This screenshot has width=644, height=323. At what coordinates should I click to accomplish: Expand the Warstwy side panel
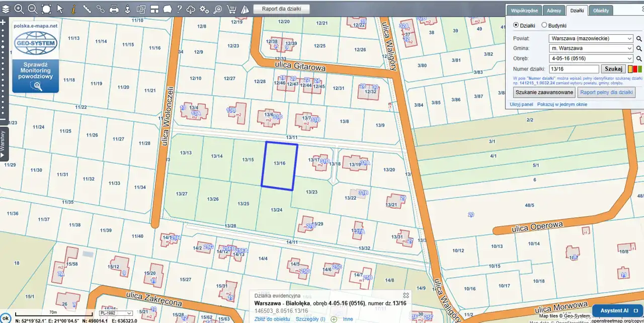[x=4, y=144]
